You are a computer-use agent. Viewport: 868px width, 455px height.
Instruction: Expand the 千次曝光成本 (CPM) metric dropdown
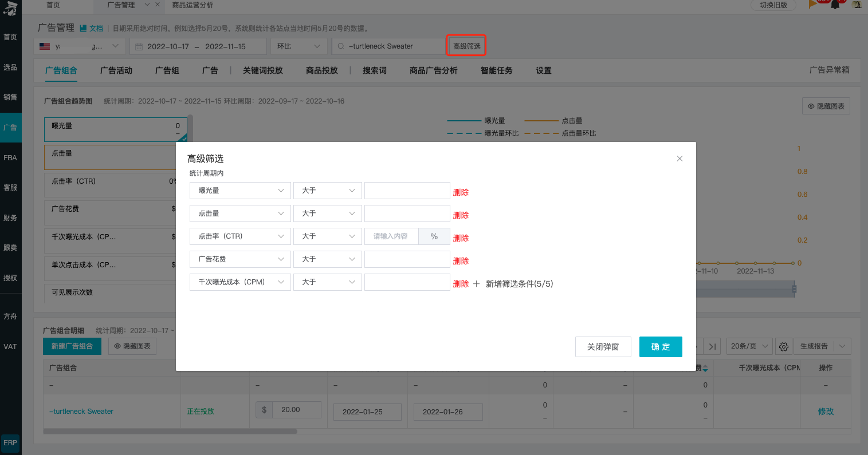coord(240,282)
